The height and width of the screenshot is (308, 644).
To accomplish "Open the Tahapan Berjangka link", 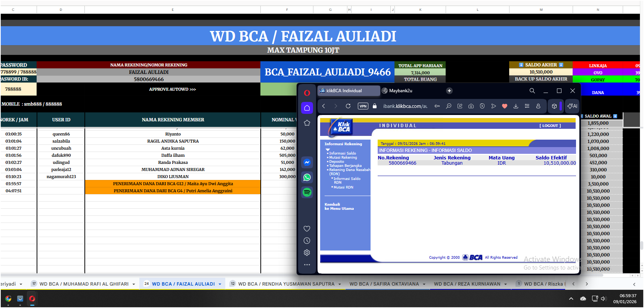I will point(345,166).
